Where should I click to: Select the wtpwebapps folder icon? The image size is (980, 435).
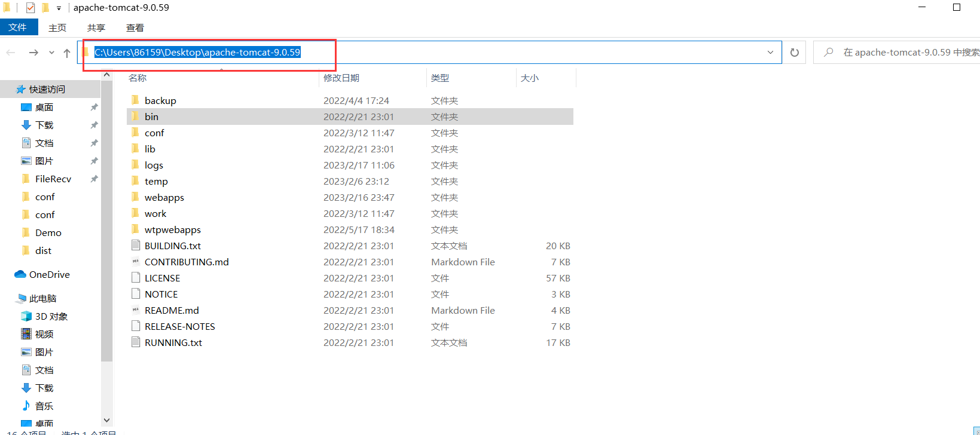[135, 229]
